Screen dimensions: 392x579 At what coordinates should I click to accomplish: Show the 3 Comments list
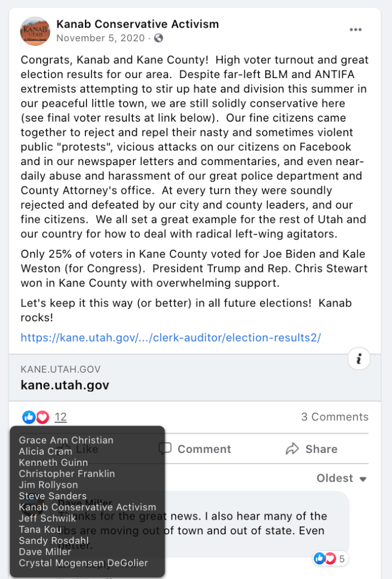pyautogui.click(x=334, y=417)
